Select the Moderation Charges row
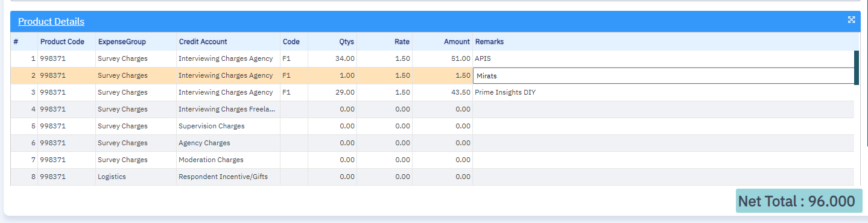The image size is (868, 223). click(x=432, y=160)
